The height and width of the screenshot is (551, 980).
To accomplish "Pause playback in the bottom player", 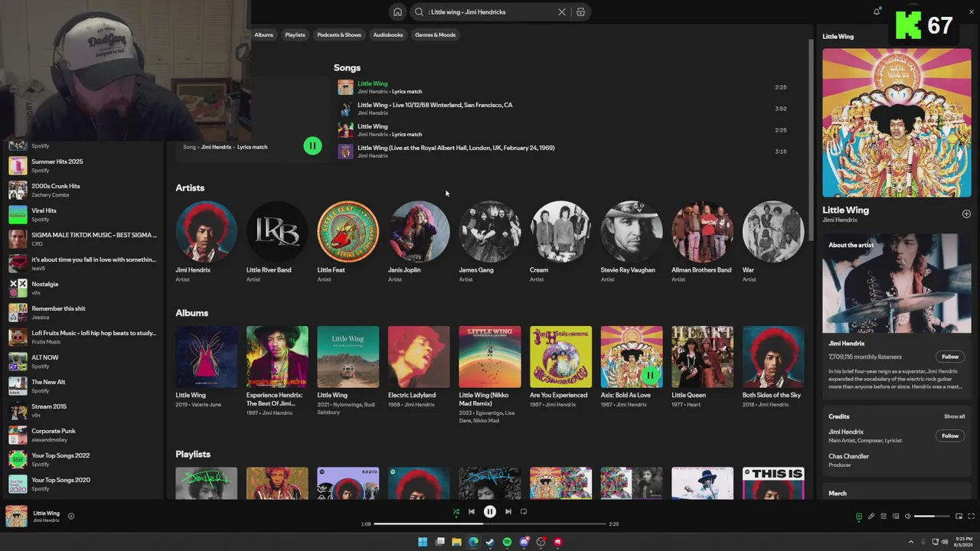I will [490, 512].
